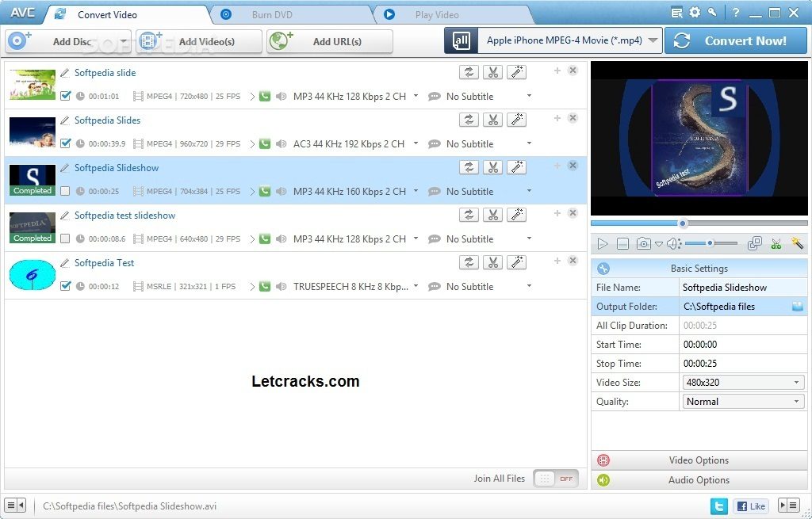Toggle the left panel icon in status bar
The image size is (812, 519).
coord(15,505)
